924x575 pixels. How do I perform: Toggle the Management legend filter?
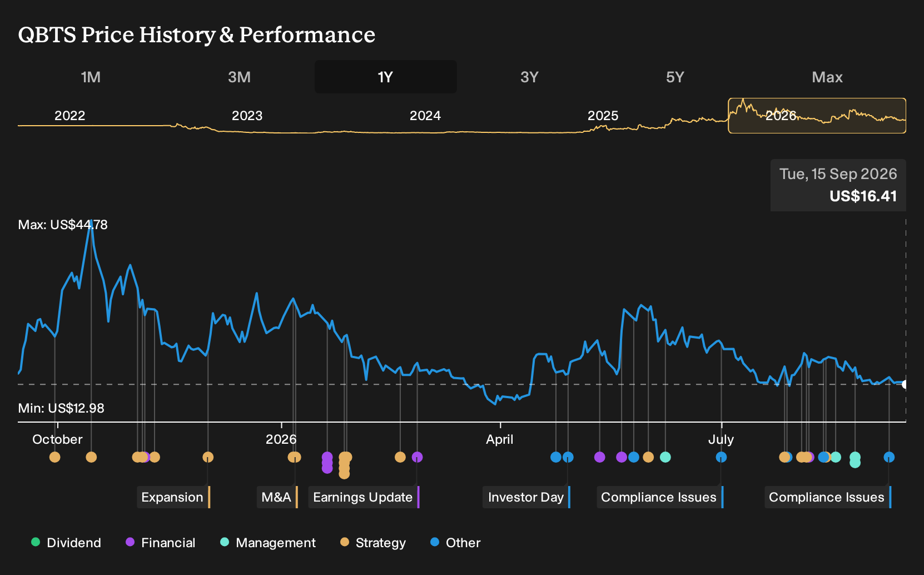tap(268, 543)
